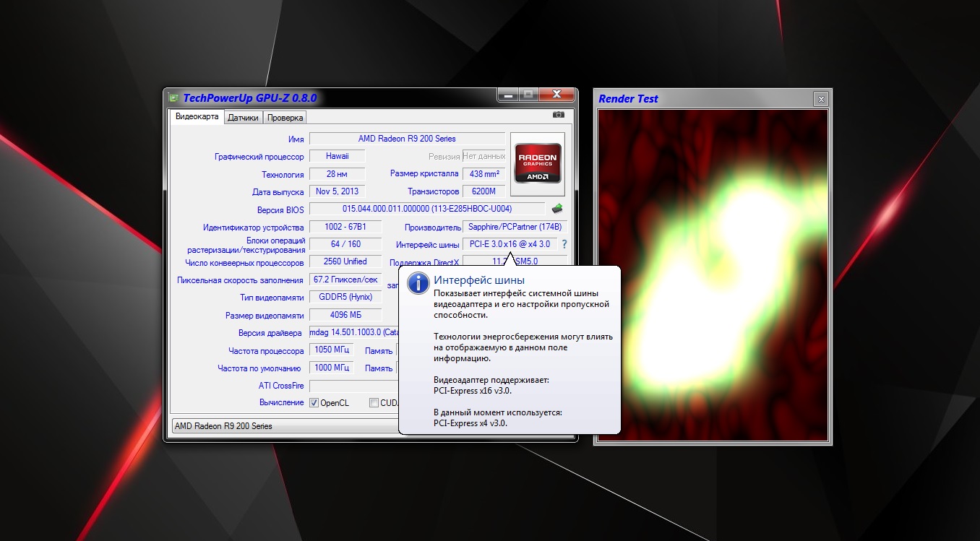Click the ROPs/TMUs field '64 / 160'
The width and height of the screenshot is (980, 541).
point(345,244)
